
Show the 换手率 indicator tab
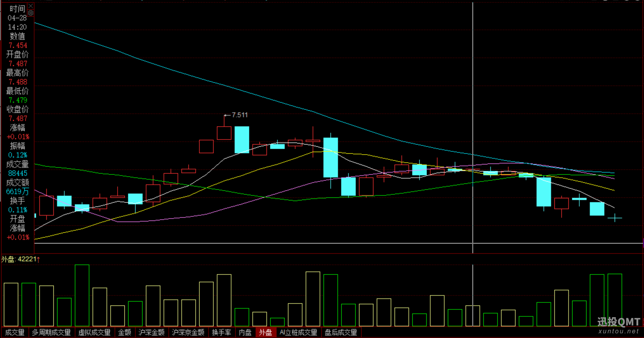point(221,332)
